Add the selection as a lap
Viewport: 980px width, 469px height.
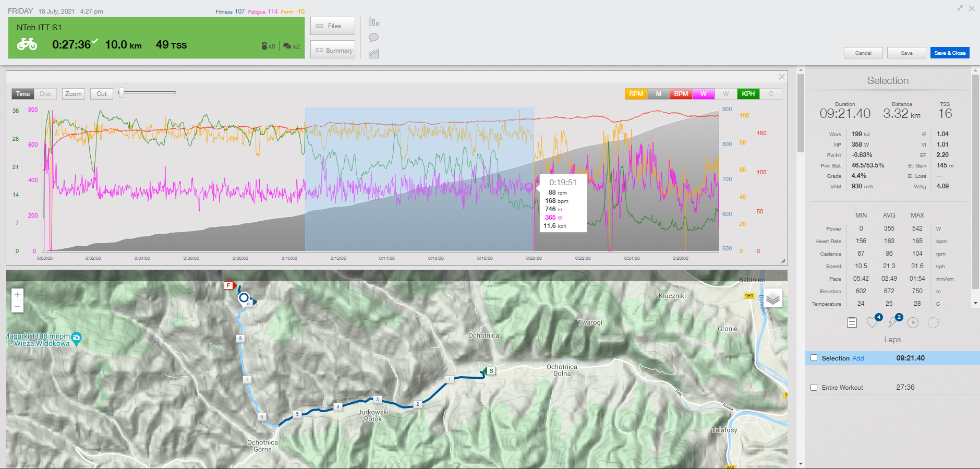pos(858,358)
